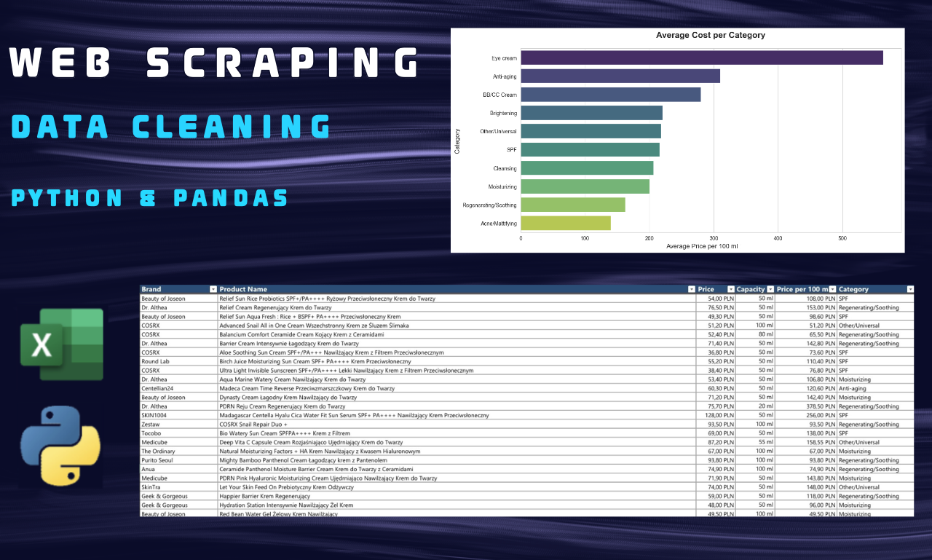Viewport: 932px width, 560px height.
Task: Click 'Mighty Bamboo Panthenol Cream' product cell
Action: 457,460
